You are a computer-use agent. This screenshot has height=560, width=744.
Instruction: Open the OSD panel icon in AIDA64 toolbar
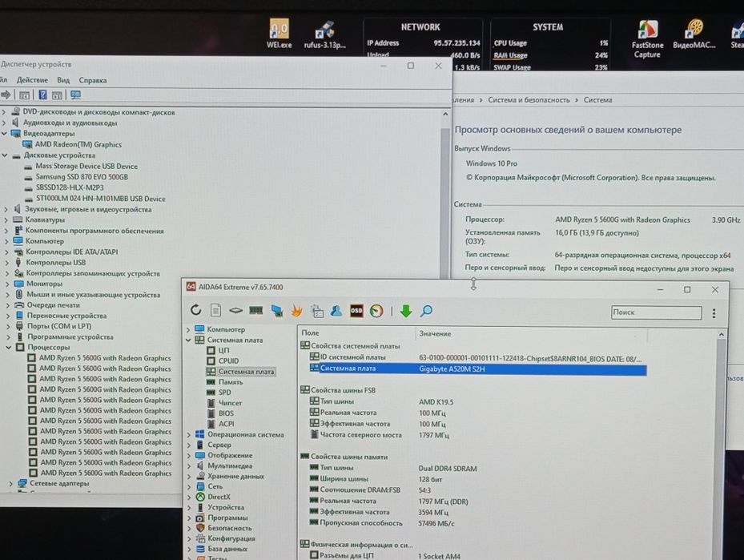pyautogui.click(x=356, y=311)
